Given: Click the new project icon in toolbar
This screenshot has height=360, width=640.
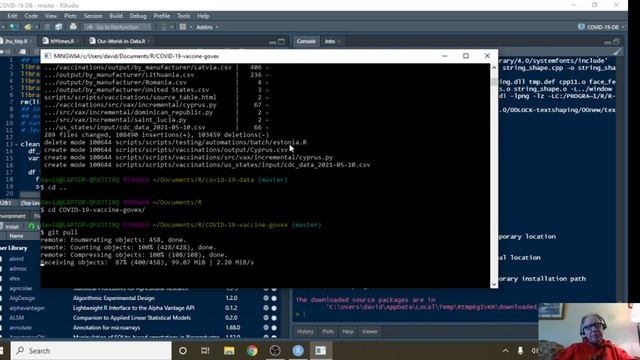Looking at the screenshot, I should coord(14,27).
